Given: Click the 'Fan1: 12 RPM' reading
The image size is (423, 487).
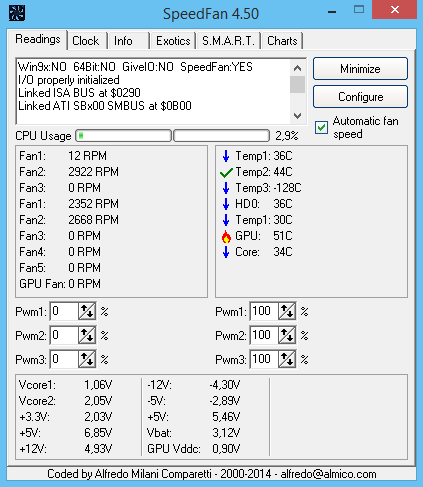Looking at the screenshot, I should (63, 156).
